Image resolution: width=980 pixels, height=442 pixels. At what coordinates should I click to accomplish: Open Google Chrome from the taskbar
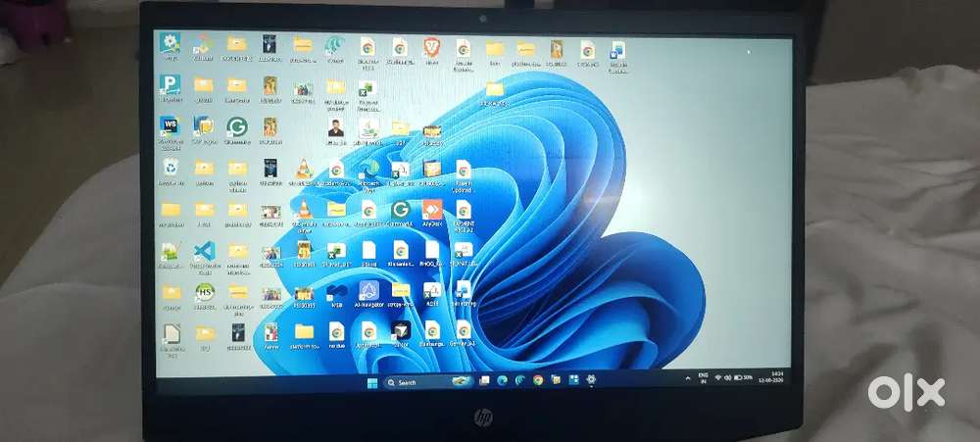(x=537, y=379)
